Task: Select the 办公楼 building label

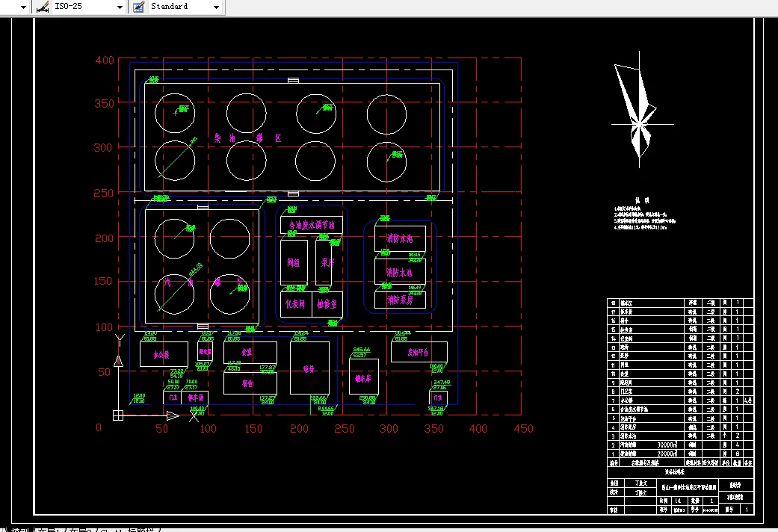Action: click(x=161, y=354)
